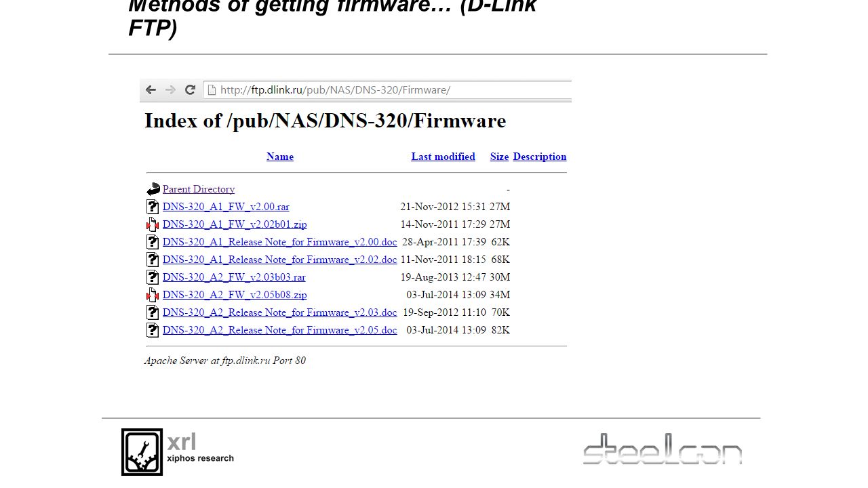Click file icon beside DNS-320_A1_FW_v2.00.rar

pyautogui.click(x=153, y=207)
